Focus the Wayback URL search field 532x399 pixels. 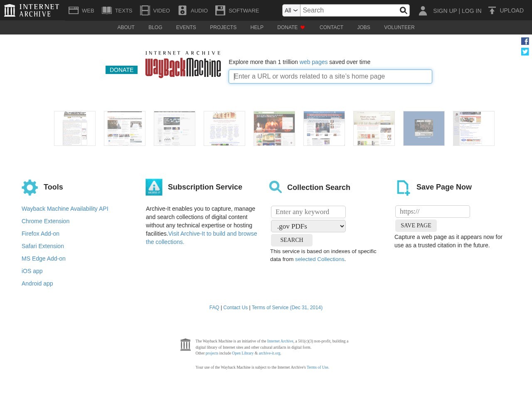tap(330, 76)
